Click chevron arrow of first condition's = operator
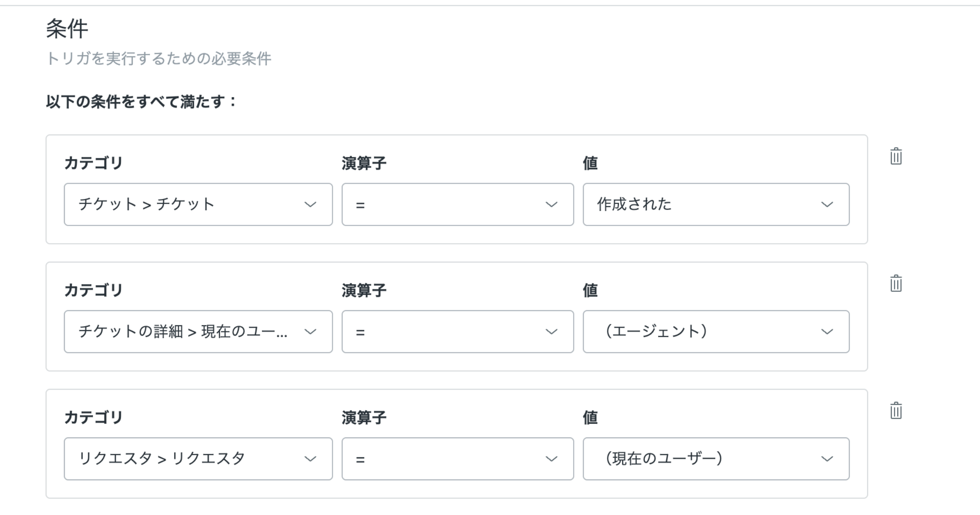This screenshot has width=980, height=515. pyautogui.click(x=551, y=204)
